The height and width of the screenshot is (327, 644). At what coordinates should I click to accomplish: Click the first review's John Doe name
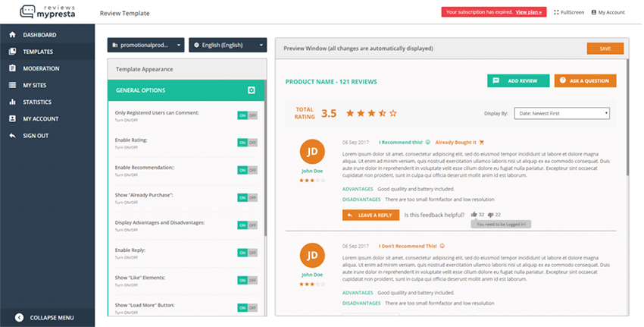[312, 171]
